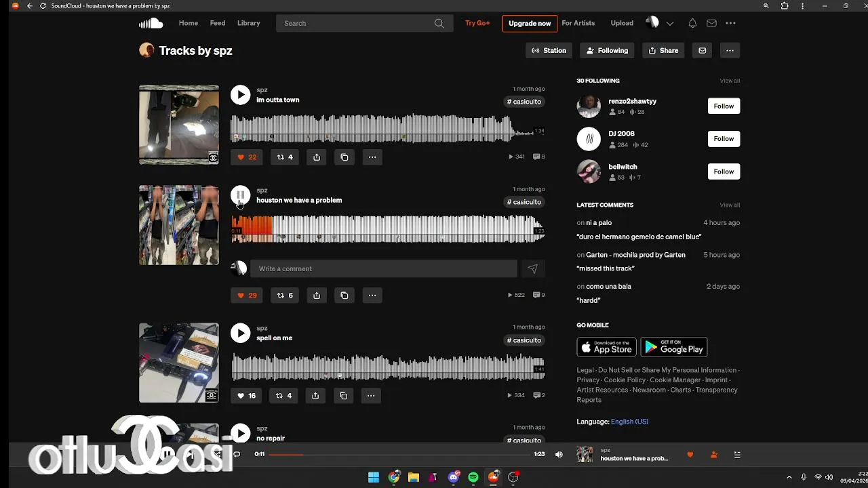This screenshot has height=488, width=868.
Task: Toggle like heart in bottom player bar
Action: 690,455
